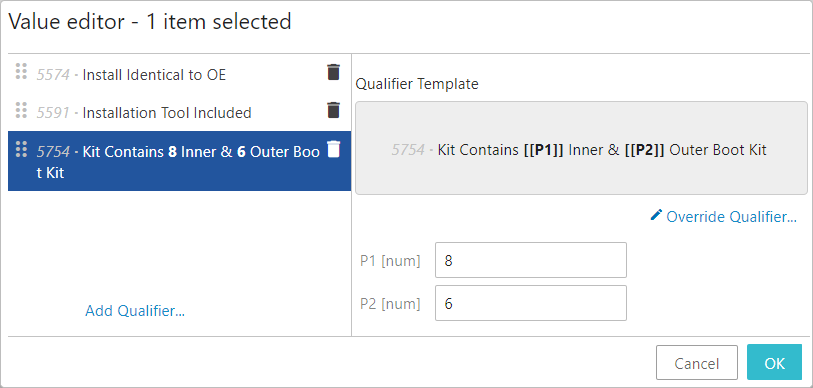Click drag handle of qualifier 5754
This screenshot has width=813, height=388.
[21, 149]
